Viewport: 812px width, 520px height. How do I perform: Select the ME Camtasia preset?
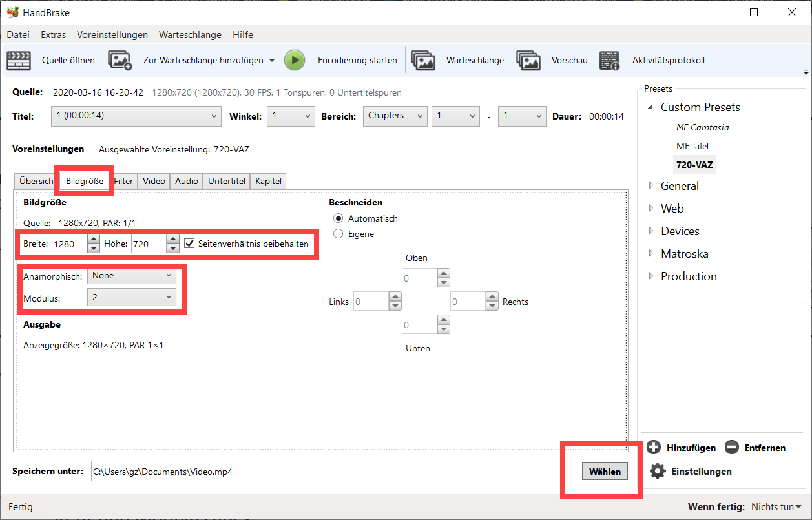point(703,127)
